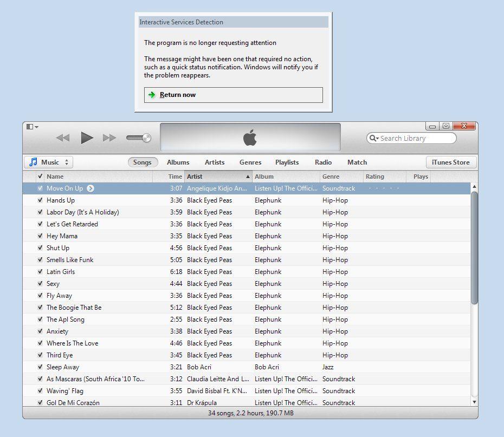Click the 6:18 time of Latin Girls
This screenshot has height=437, width=504.
(x=176, y=272)
